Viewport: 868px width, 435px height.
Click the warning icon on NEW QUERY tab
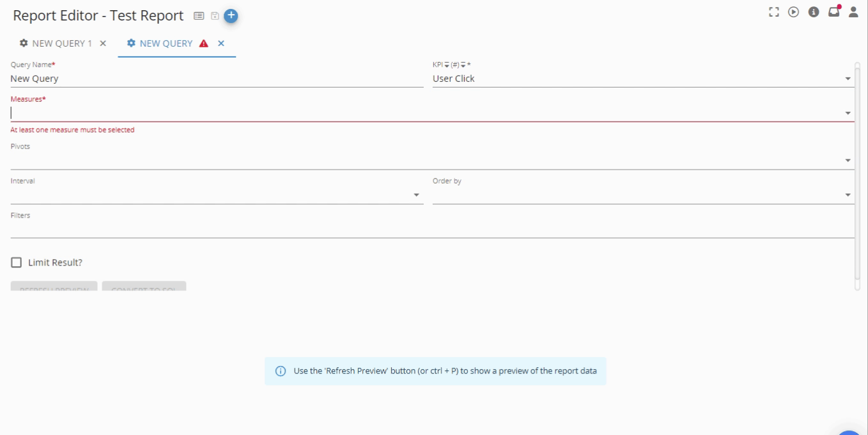[203, 43]
